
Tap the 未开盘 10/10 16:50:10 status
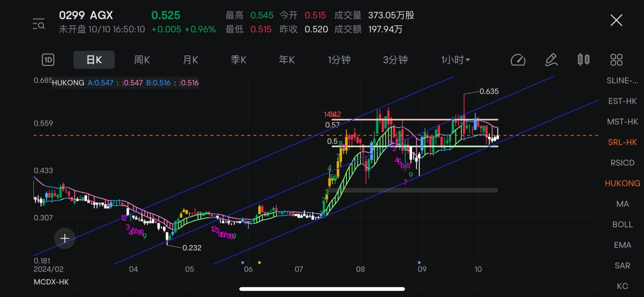tap(102, 29)
